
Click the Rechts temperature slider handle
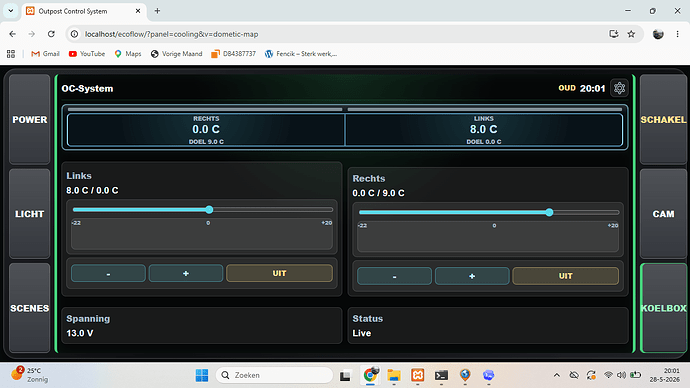[549, 212]
